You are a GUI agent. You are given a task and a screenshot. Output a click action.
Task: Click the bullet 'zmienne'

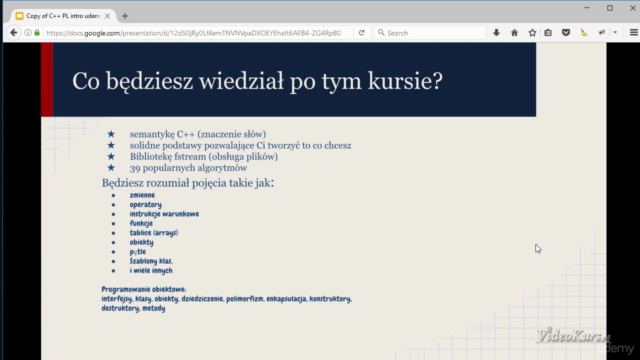[x=142, y=195]
